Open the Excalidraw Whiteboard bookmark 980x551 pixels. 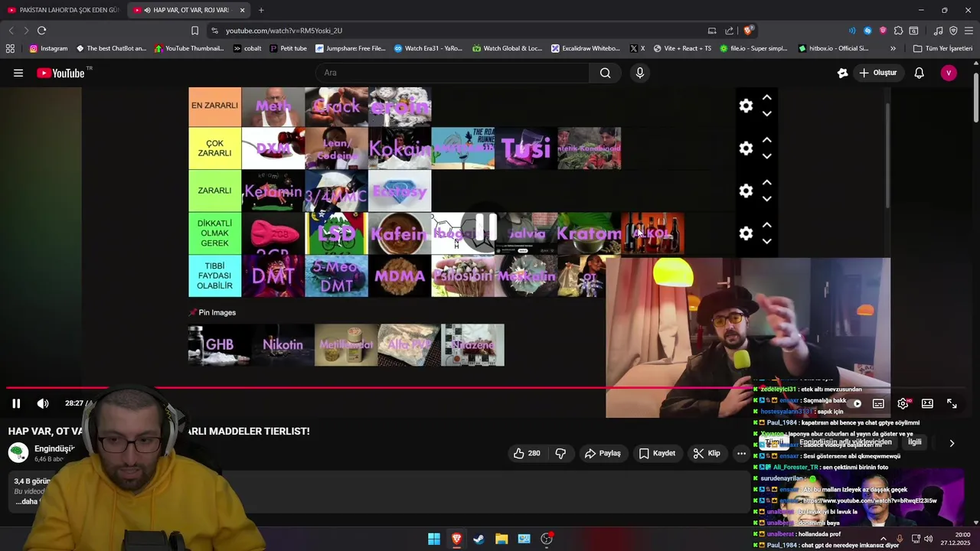(x=585, y=48)
